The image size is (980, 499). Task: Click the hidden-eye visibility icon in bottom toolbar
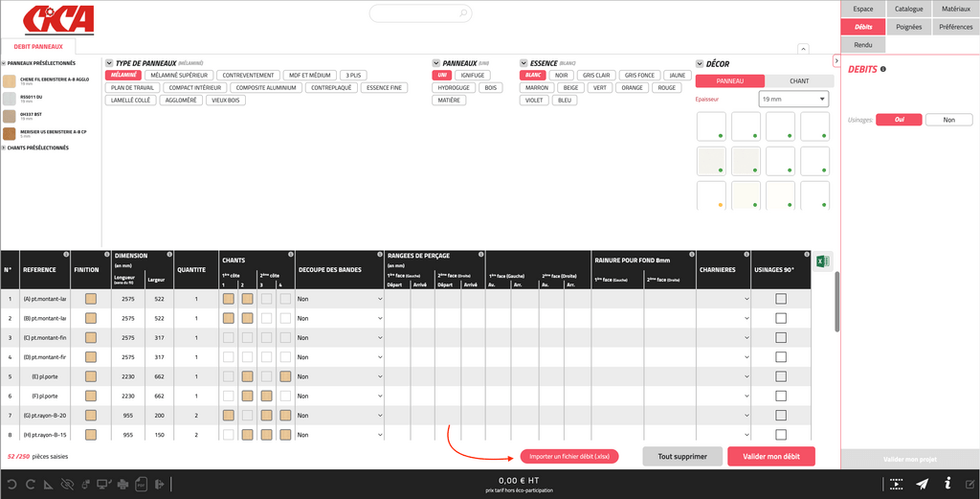[x=67, y=485]
